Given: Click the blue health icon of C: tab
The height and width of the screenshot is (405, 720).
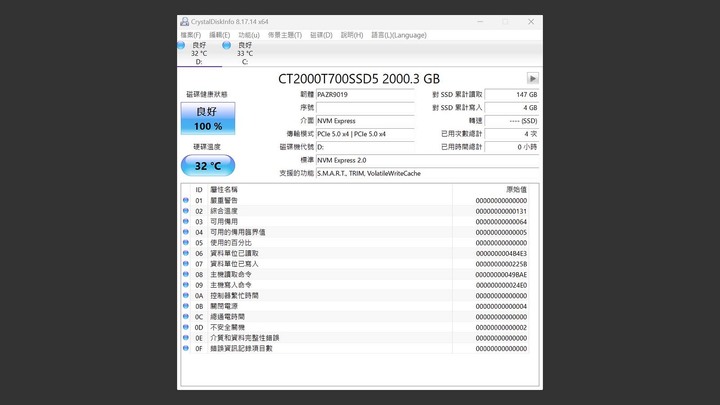Looking at the screenshot, I should [x=226, y=45].
